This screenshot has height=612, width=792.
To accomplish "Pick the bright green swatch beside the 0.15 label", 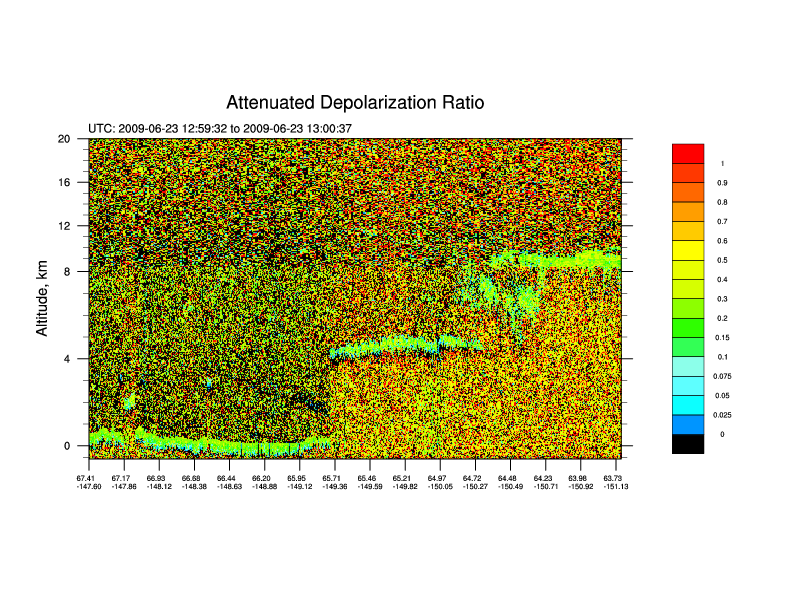I will coord(688,328).
